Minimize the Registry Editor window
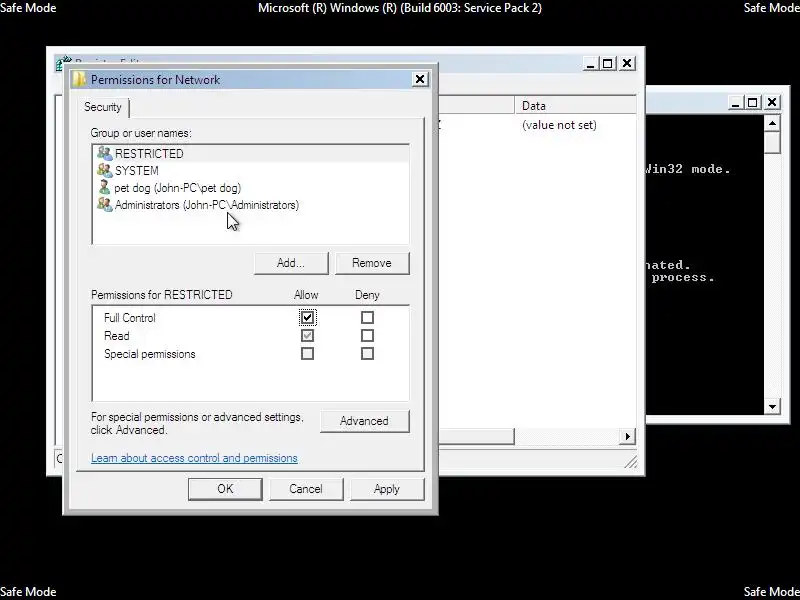 click(x=590, y=64)
